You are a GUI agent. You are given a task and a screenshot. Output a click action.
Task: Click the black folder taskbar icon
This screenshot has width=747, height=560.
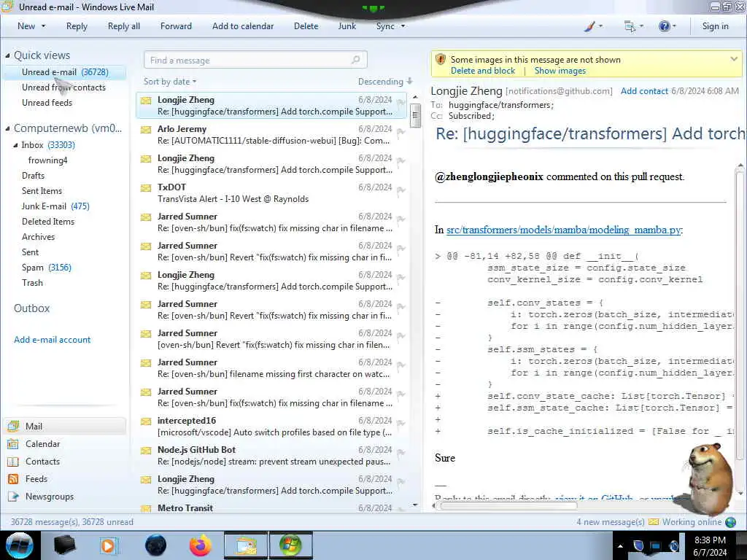coord(64,545)
